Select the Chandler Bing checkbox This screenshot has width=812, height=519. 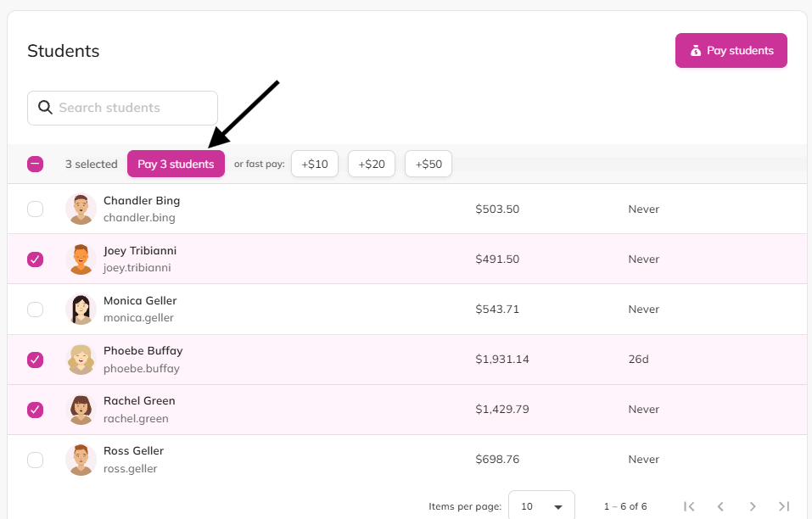(x=36, y=209)
